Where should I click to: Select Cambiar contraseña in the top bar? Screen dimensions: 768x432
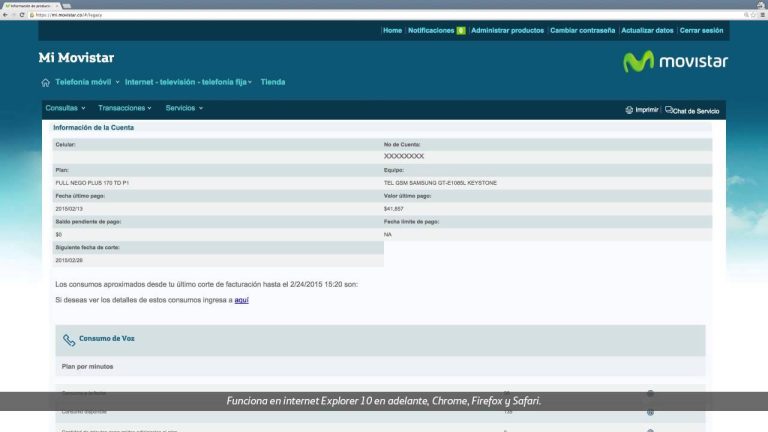tap(582, 31)
